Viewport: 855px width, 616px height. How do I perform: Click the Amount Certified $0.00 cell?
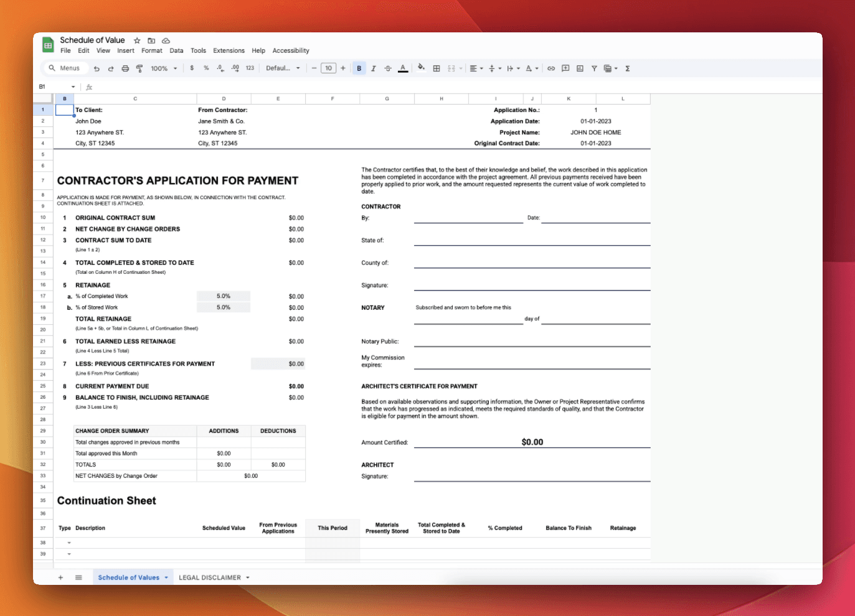pyautogui.click(x=532, y=442)
